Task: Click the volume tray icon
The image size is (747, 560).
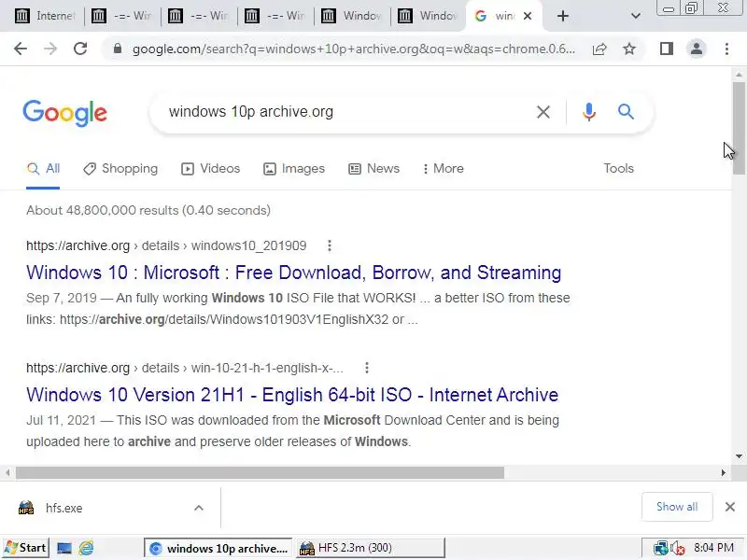Action: (x=678, y=548)
